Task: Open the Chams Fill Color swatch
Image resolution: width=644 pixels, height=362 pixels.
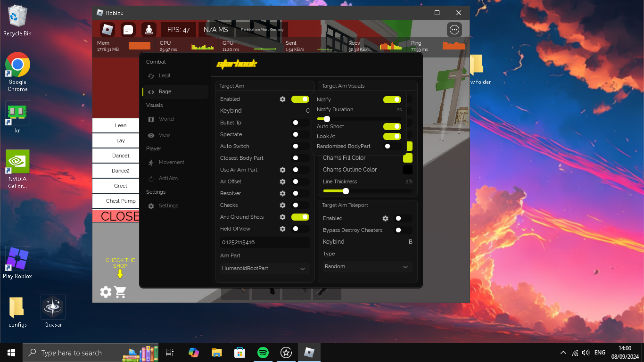Action: pyautogui.click(x=408, y=158)
